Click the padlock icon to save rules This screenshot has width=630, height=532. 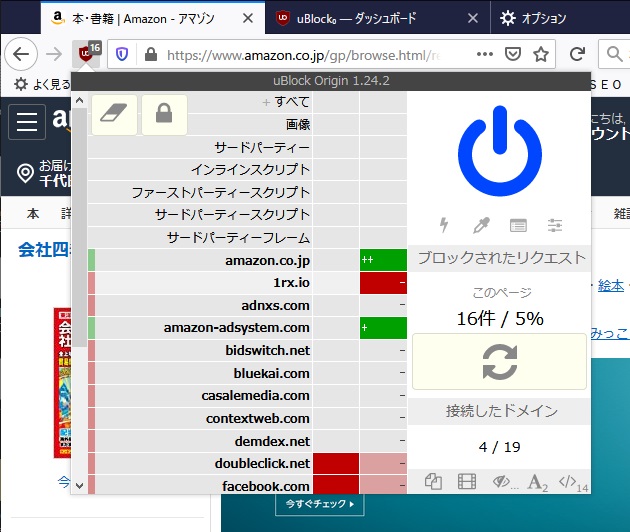pyautogui.click(x=164, y=115)
